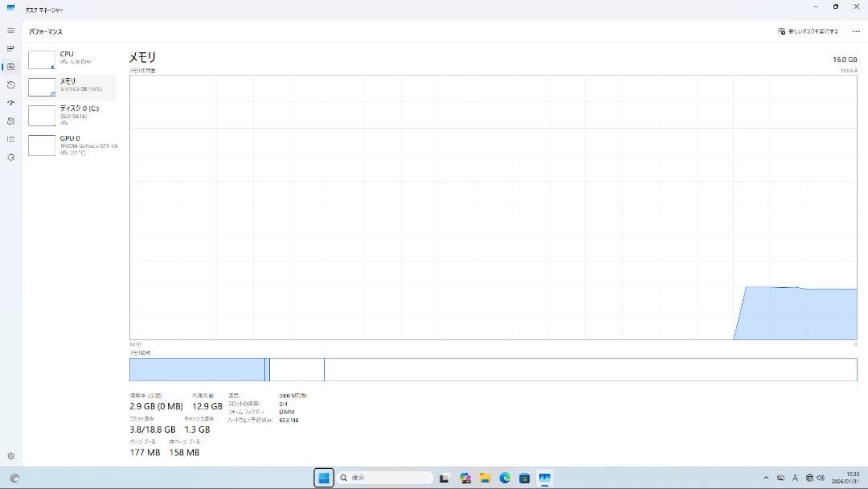Open the Services page icon
This screenshot has width=868, height=489.
10,158
